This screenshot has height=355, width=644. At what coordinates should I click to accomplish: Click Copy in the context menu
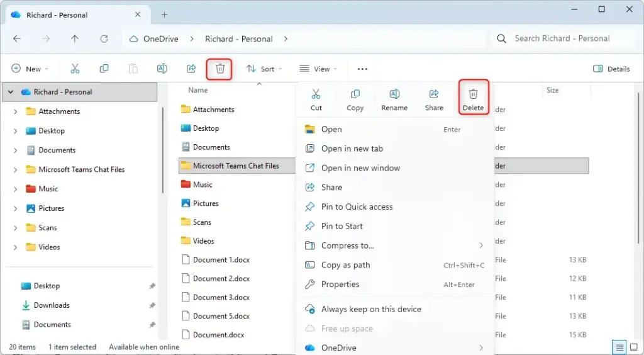(x=355, y=100)
